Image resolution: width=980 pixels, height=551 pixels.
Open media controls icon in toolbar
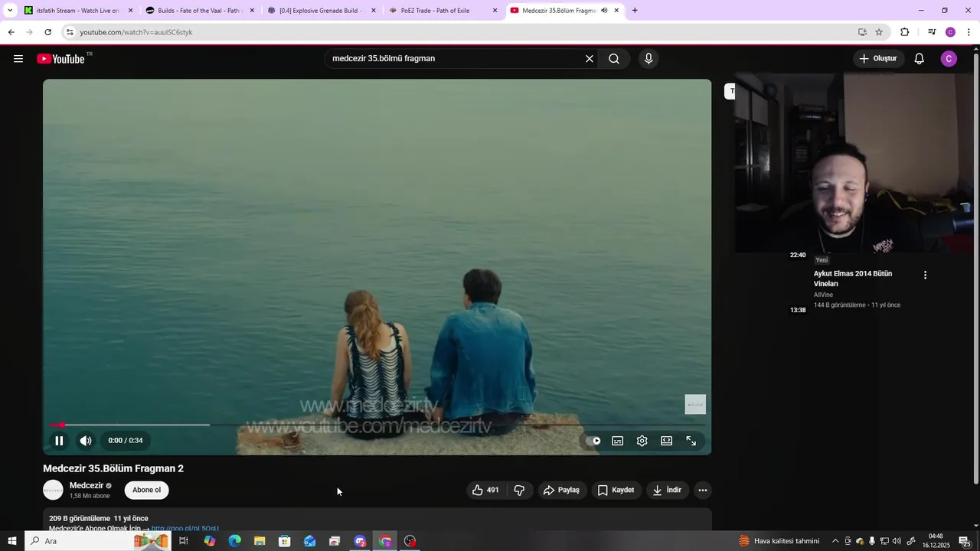(x=932, y=32)
